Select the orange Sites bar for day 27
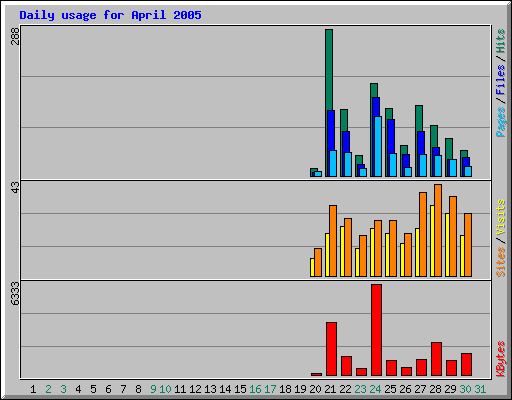 point(423,234)
